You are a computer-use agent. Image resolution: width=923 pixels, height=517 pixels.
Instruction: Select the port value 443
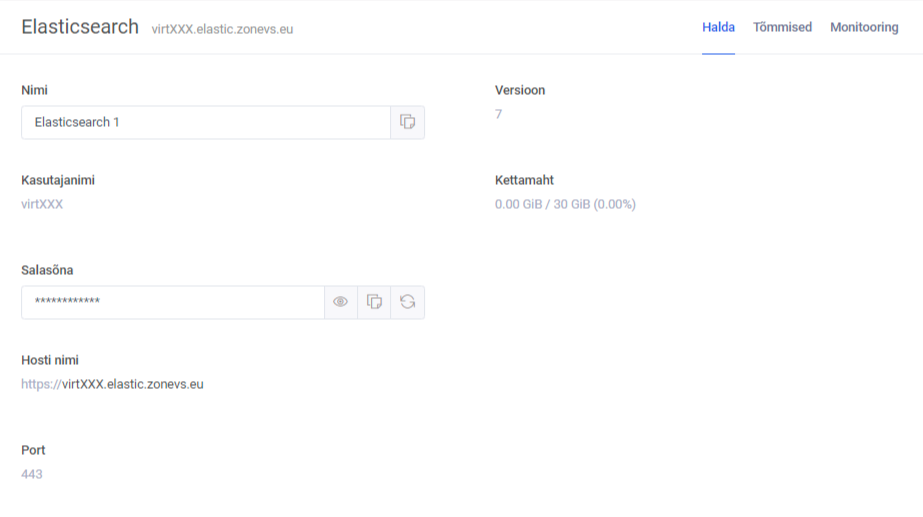pos(32,474)
